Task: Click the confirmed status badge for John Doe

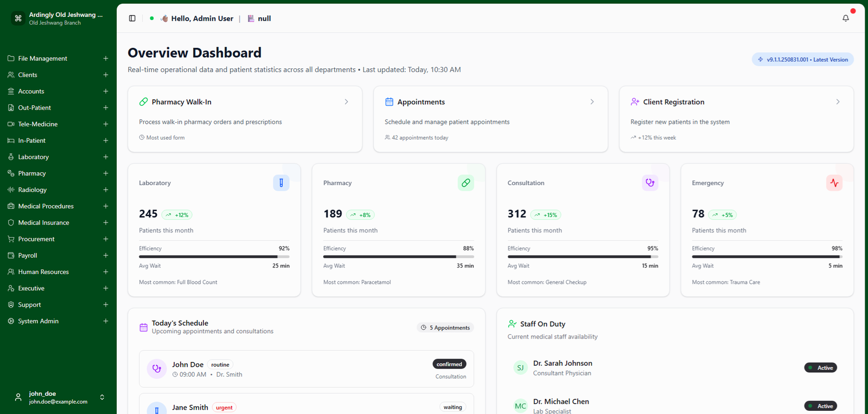Action: [449, 364]
